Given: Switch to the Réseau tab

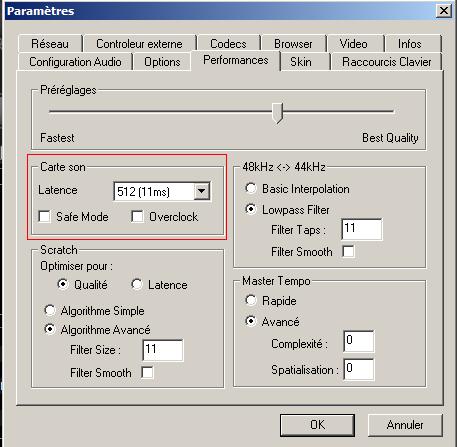Looking at the screenshot, I should (x=50, y=44).
